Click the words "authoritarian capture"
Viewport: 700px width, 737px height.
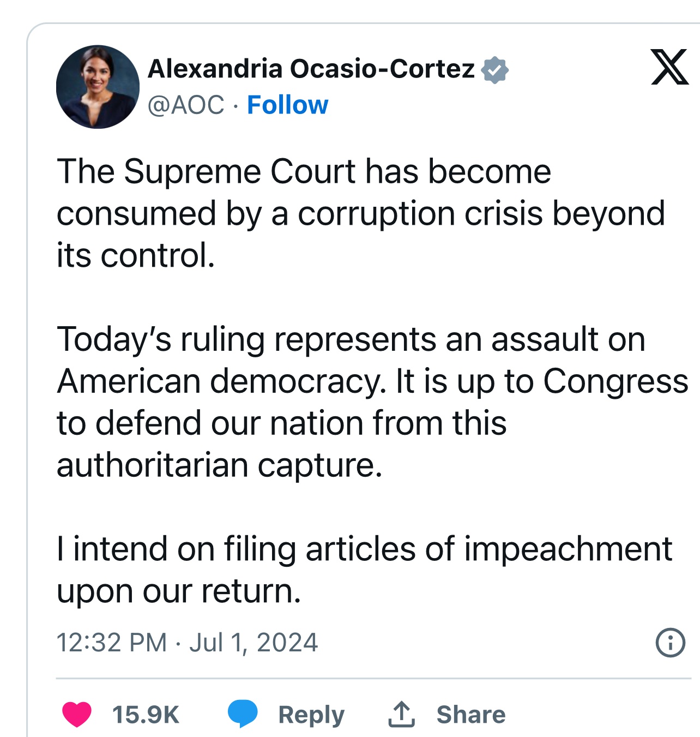pos(219,465)
